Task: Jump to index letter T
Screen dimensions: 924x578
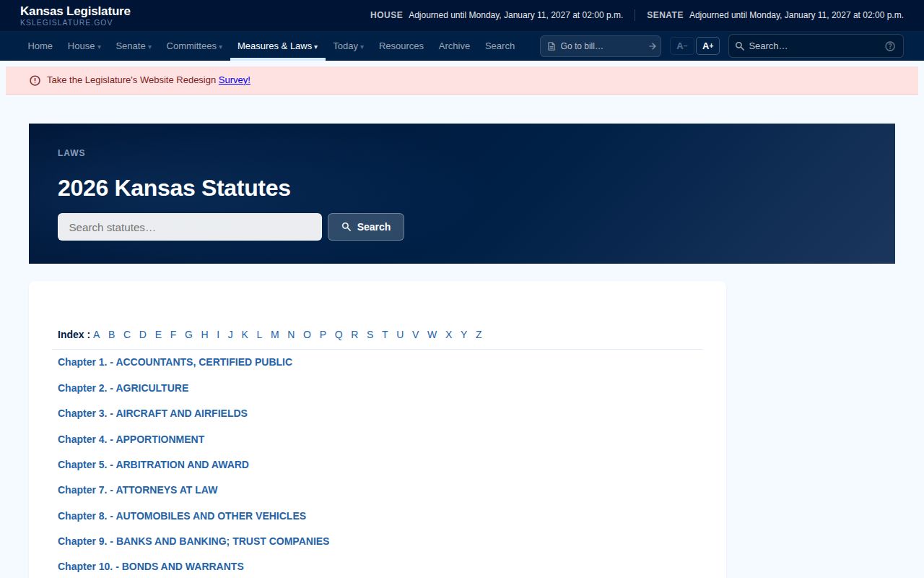Action: (385, 335)
